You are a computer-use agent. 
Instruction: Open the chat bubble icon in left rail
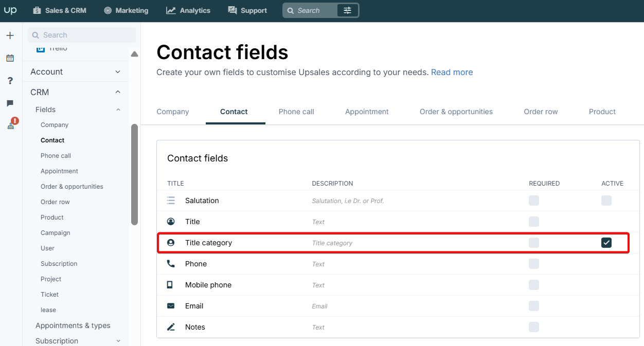(x=10, y=103)
